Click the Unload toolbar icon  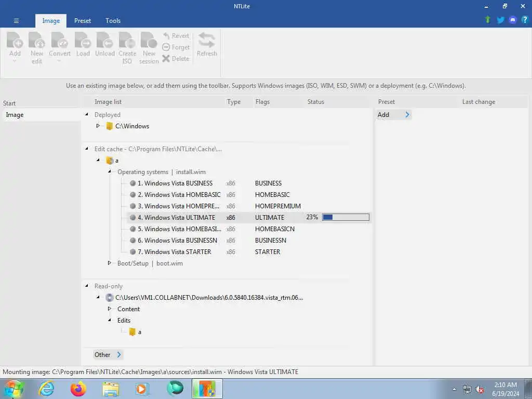104,40
